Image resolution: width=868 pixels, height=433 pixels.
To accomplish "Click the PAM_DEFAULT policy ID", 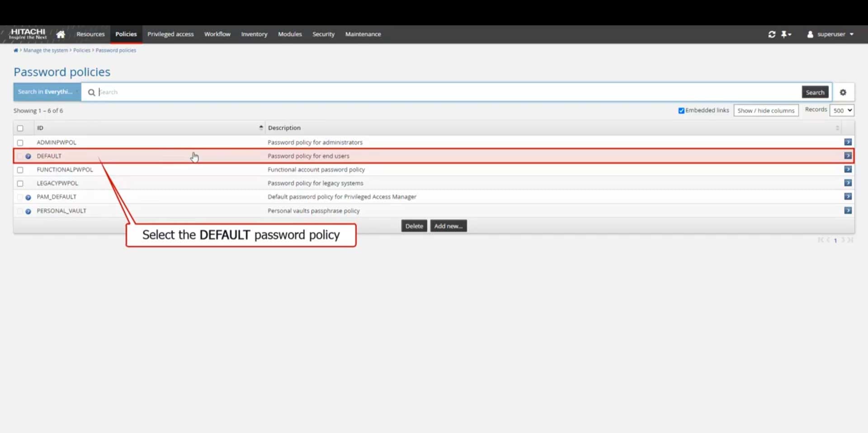I will (x=57, y=197).
